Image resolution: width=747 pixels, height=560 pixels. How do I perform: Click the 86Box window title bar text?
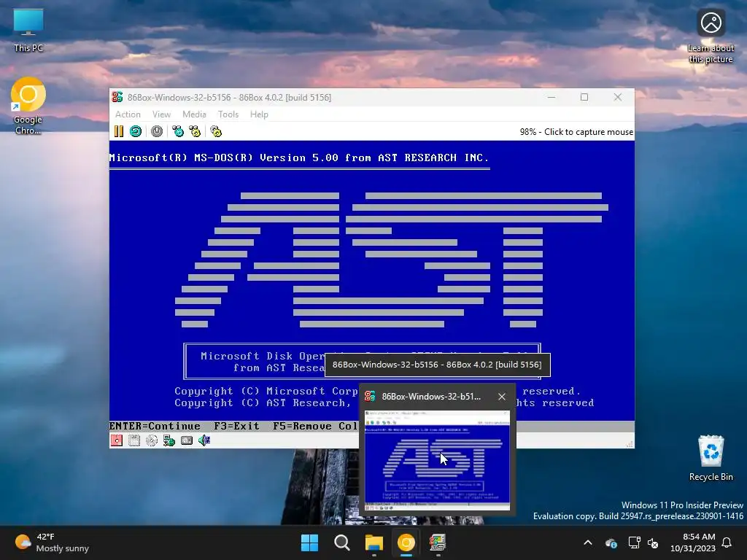point(229,97)
